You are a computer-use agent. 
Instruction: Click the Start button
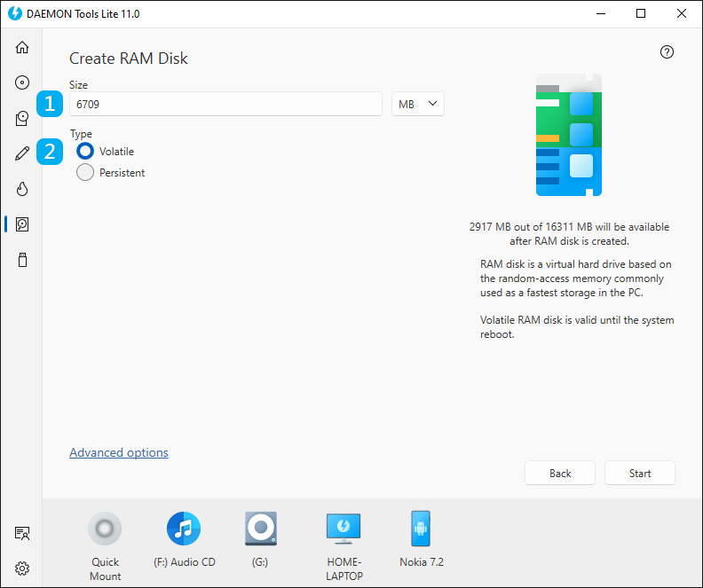click(x=640, y=473)
